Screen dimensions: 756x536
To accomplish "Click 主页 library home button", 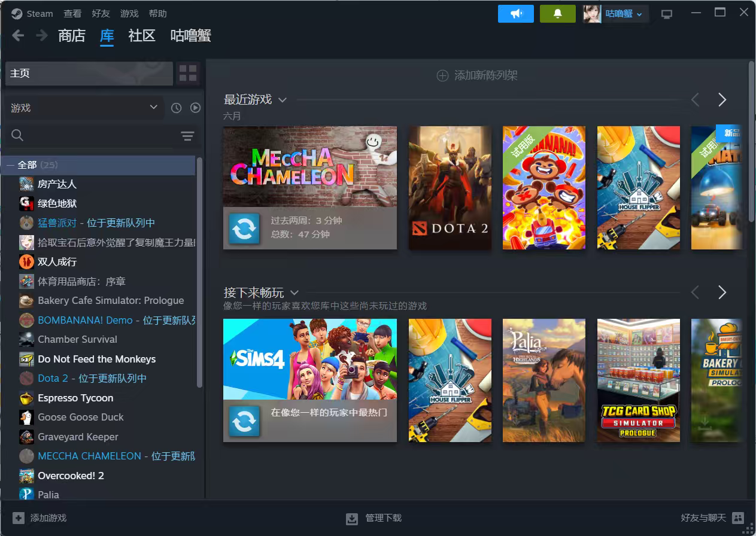I will [89, 74].
